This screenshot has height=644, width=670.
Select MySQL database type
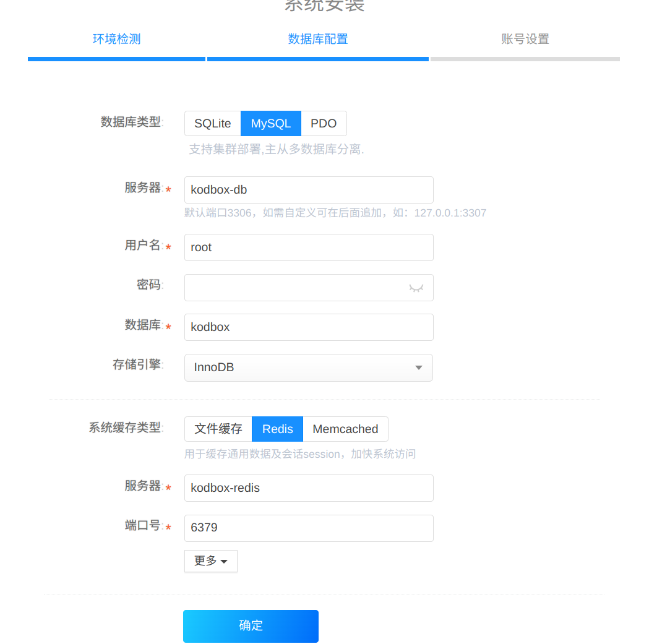pos(271,124)
